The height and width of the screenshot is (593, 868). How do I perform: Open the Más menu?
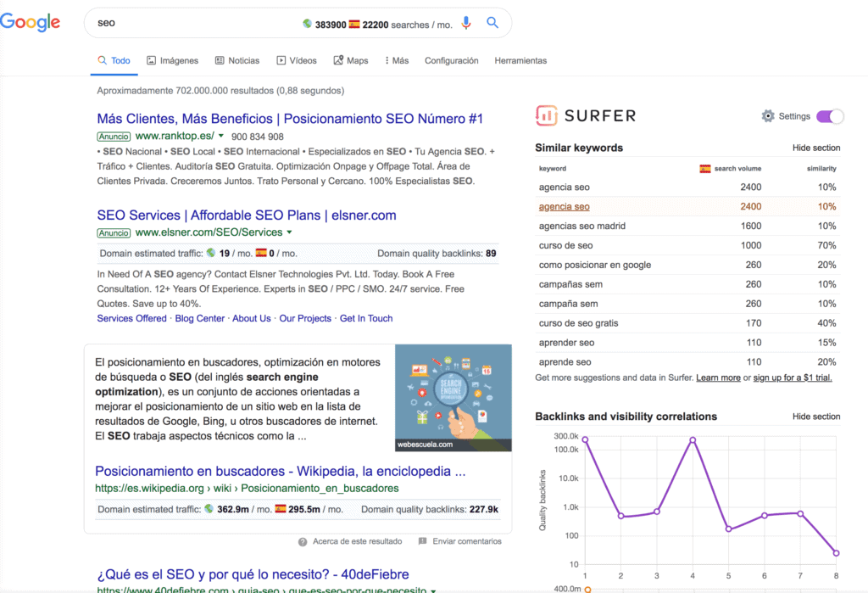click(x=397, y=60)
